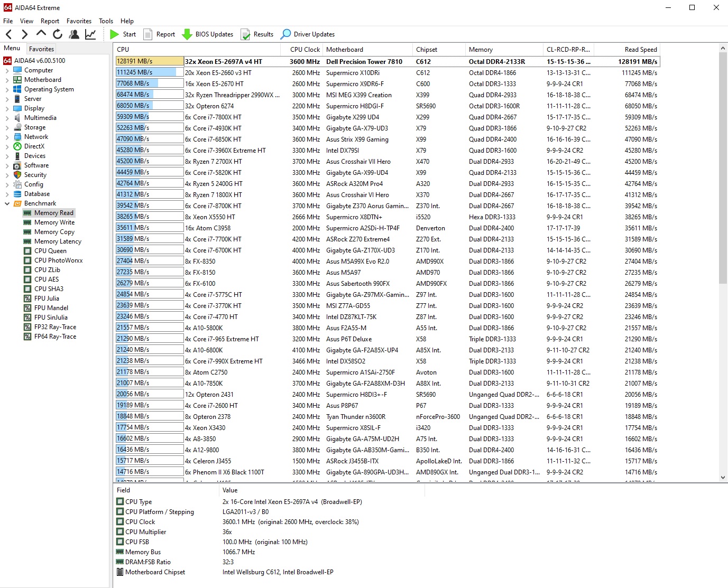Click the up arrow of results scrollbar
This screenshot has width=728, height=588.
(723, 49)
